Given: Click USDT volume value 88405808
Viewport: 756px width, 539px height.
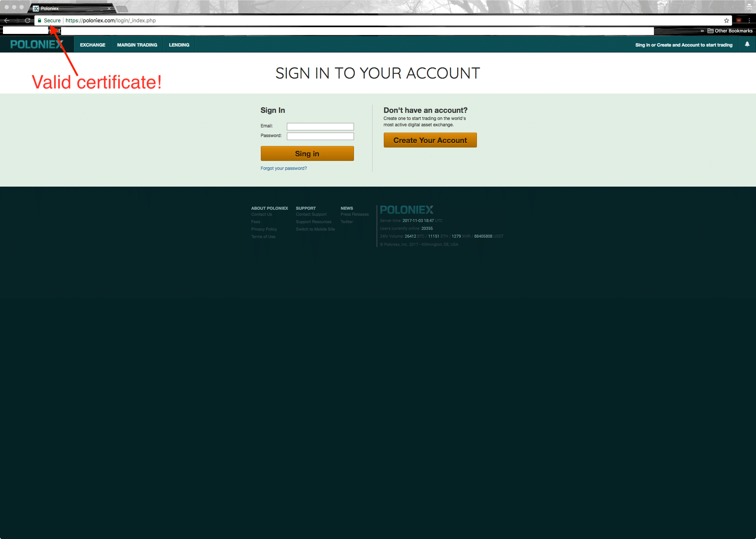Looking at the screenshot, I should point(483,236).
